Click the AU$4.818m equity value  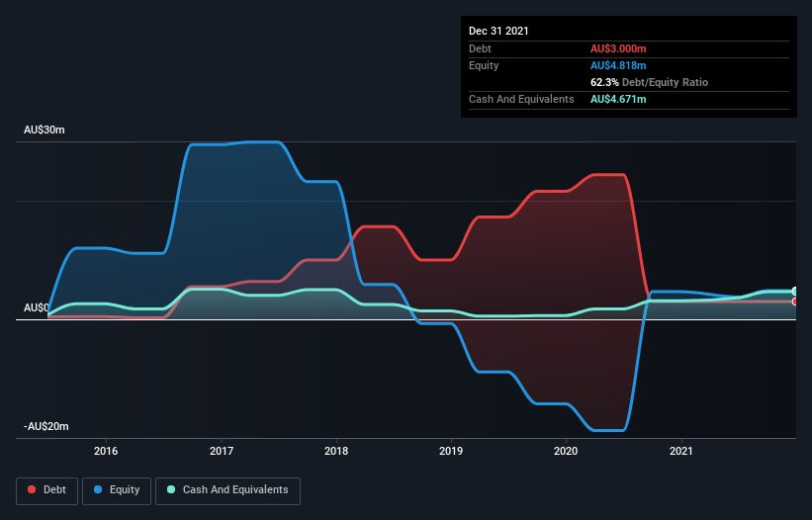tap(618, 65)
